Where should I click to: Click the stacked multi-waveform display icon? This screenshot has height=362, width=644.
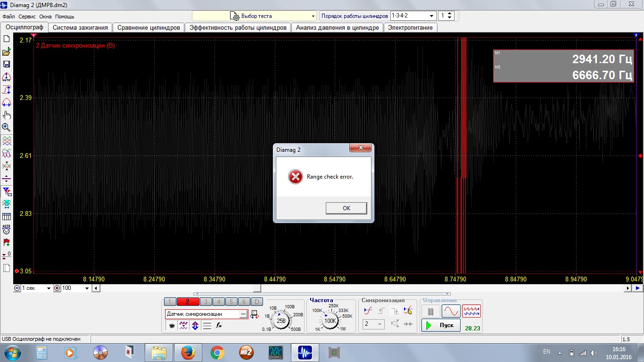pyautogui.click(x=7, y=141)
